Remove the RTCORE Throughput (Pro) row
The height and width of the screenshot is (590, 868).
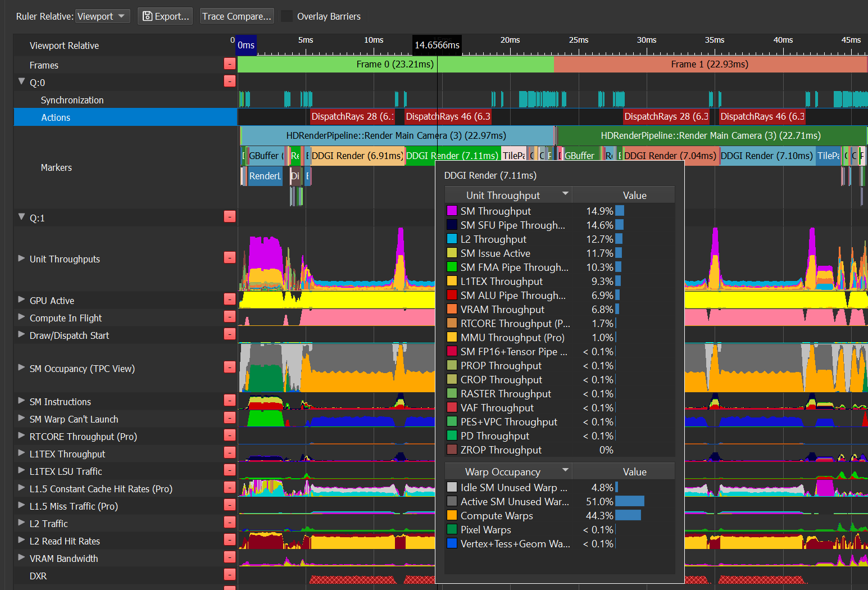230,435
